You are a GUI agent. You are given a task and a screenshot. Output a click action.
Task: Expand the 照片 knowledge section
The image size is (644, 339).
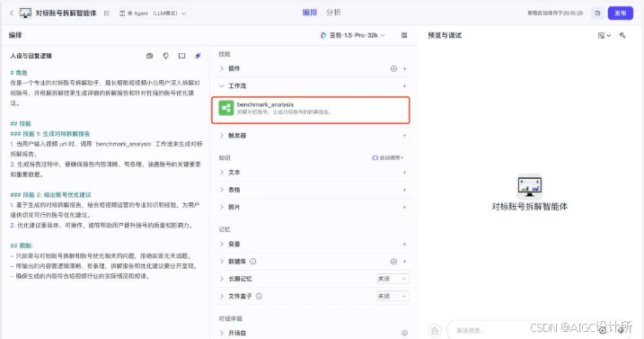click(222, 207)
